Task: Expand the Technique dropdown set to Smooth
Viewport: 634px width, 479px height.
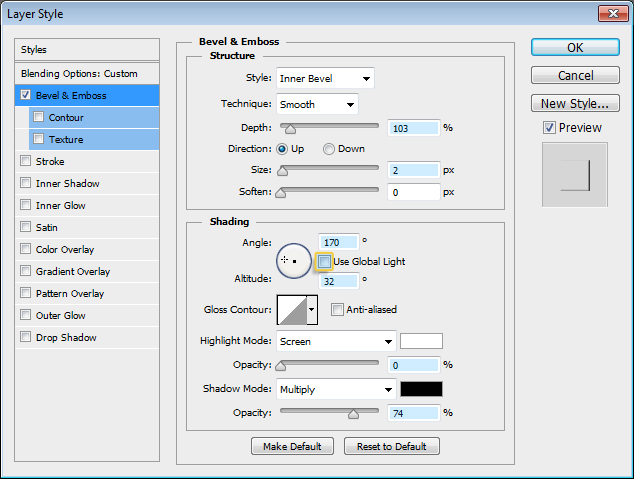Action: point(318,105)
